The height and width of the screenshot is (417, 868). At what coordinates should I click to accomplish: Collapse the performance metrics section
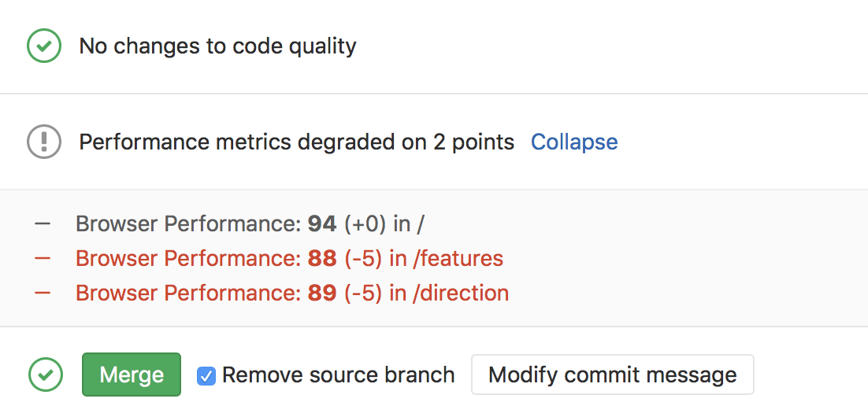tap(574, 142)
